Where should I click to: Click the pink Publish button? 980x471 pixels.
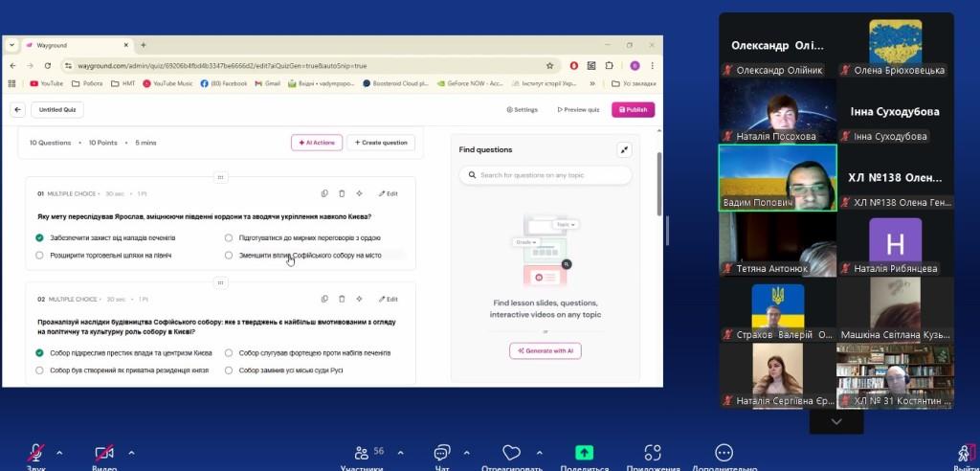(633, 110)
